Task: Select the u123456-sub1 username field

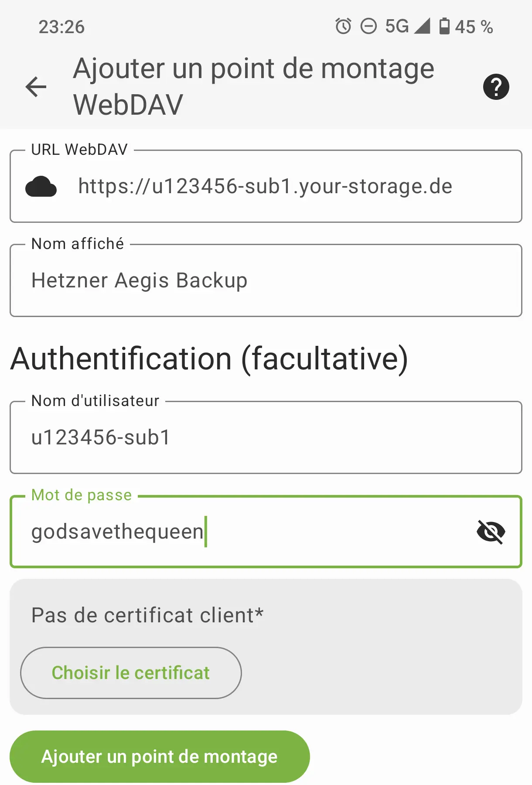Action: [265, 437]
